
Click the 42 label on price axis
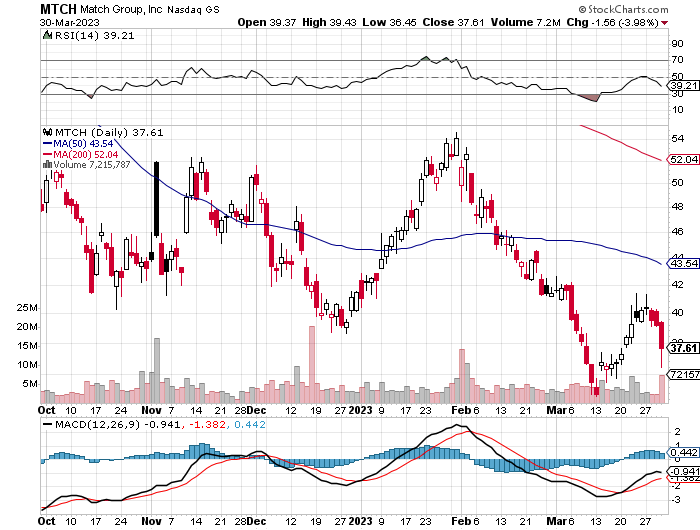pyautogui.click(x=677, y=284)
